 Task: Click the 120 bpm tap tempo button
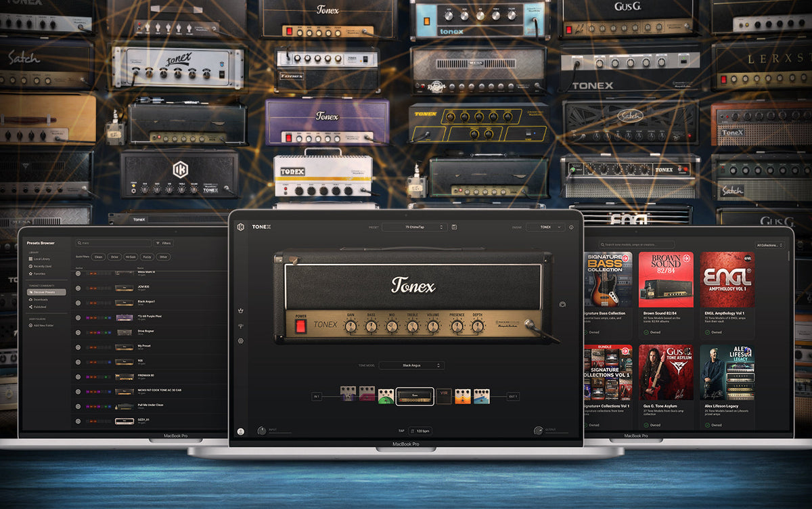[x=420, y=430]
